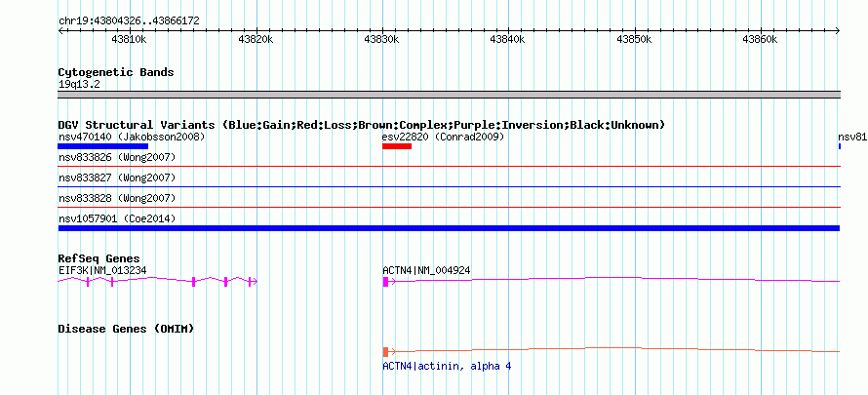Select the thick blue nsv1057901 gain bar
This screenshot has height=395, width=868.
[x=449, y=228]
